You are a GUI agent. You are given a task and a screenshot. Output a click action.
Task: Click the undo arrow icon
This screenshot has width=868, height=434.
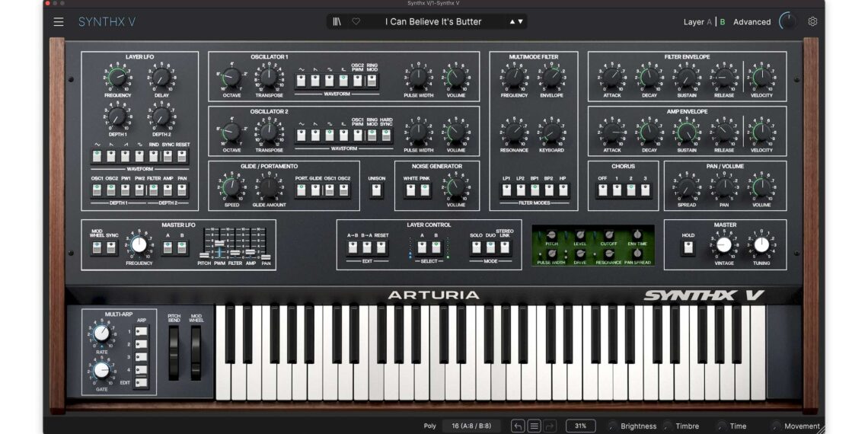click(518, 426)
